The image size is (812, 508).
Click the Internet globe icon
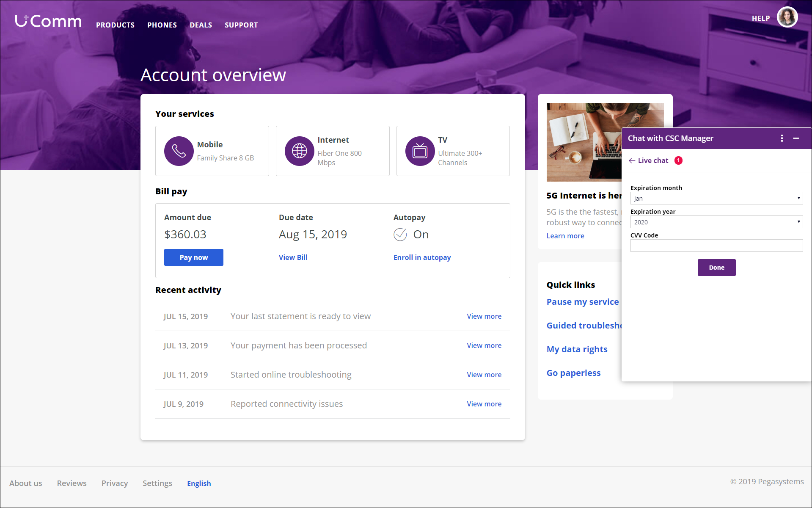click(299, 151)
